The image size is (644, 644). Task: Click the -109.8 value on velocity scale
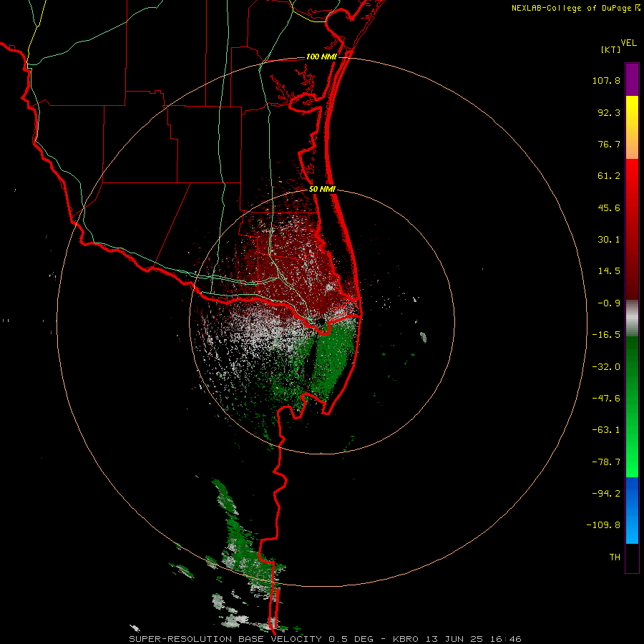[603, 525]
